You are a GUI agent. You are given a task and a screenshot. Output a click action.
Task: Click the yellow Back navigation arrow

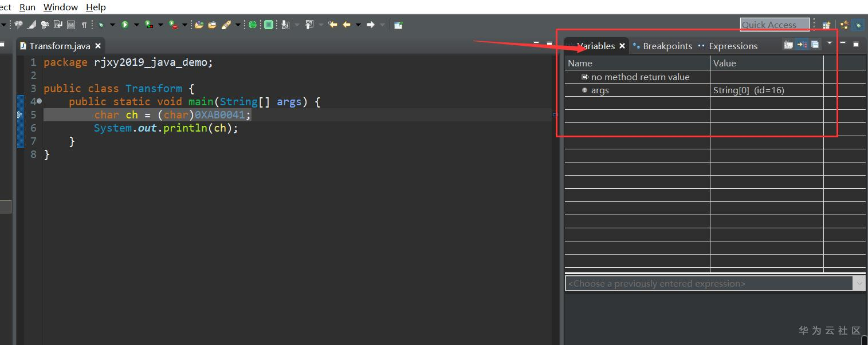coord(345,25)
